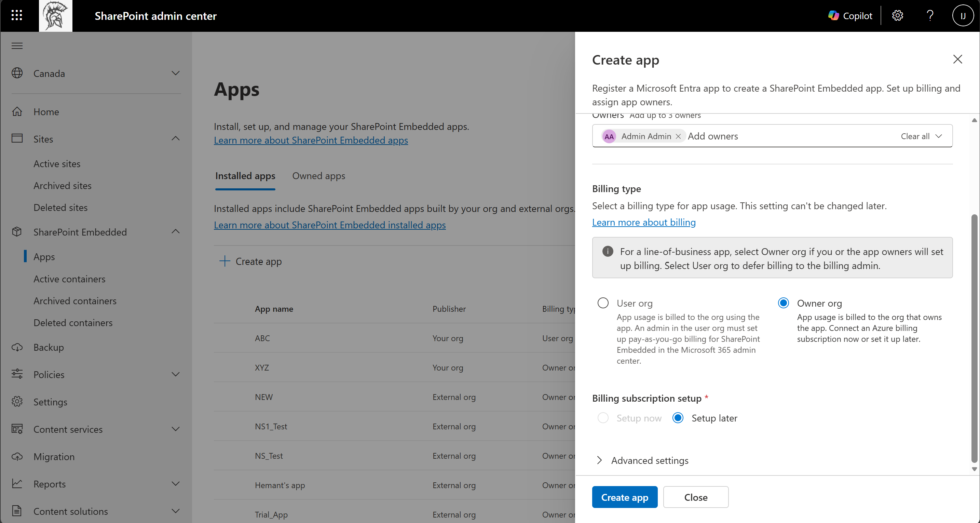Viewport: 980px width, 523px height.
Task: Click the Policies sliders icon
Action: pyautogui.click(x=17, y=374)
